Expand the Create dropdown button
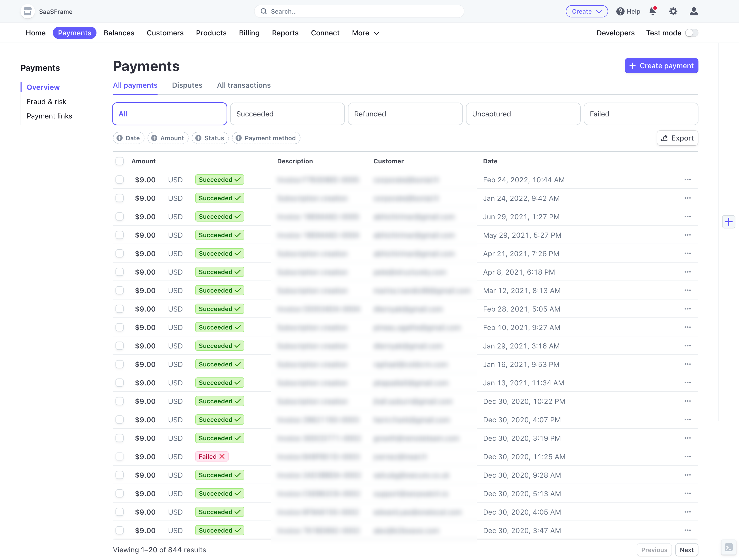739x560 pixels. 586,11
